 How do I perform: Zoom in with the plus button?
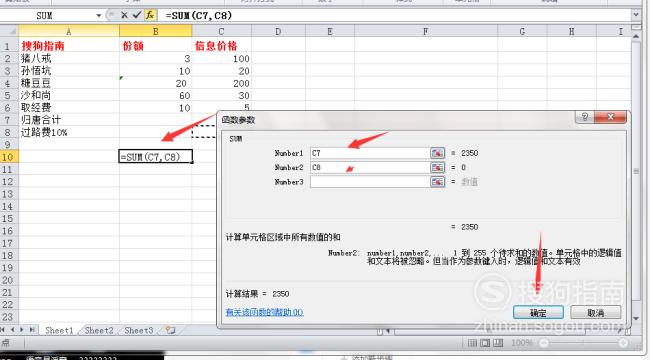click(623, 343)
